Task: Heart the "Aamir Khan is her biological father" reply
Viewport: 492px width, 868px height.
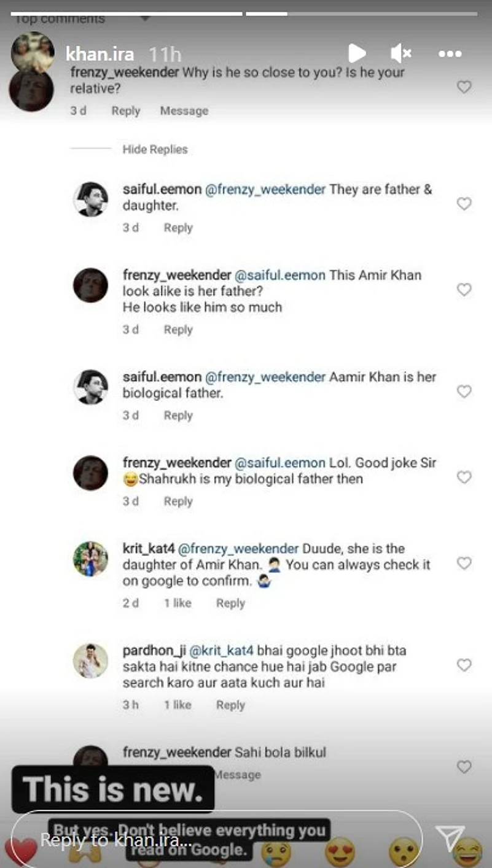Action: pos(464,391)
